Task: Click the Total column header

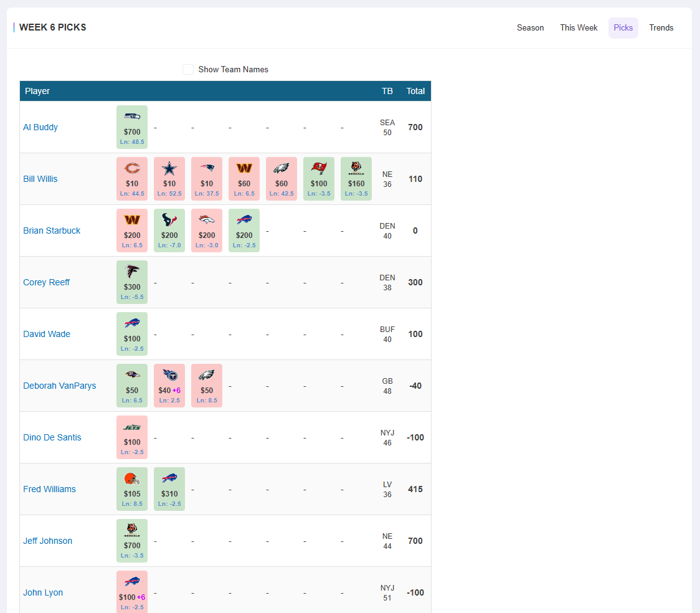Action: pyautogui.click(x=415, y=91)
